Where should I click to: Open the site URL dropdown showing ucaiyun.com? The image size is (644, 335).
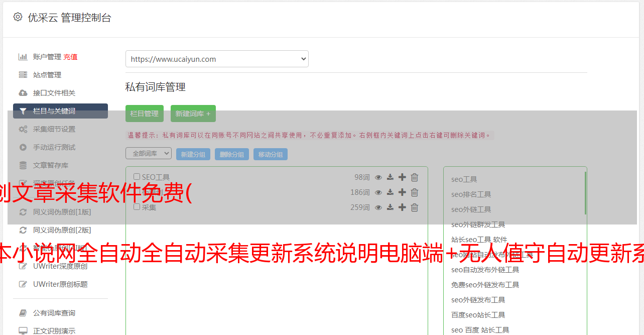(x=217, y=59)
